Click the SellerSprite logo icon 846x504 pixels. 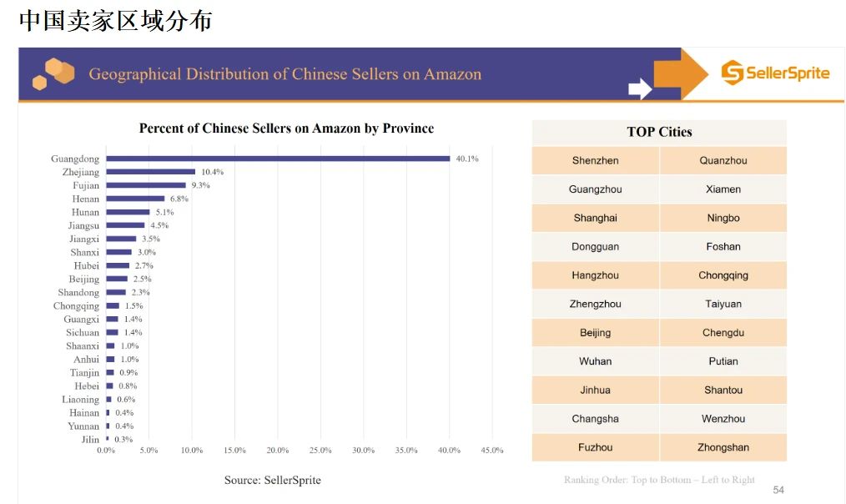(732, 73)
